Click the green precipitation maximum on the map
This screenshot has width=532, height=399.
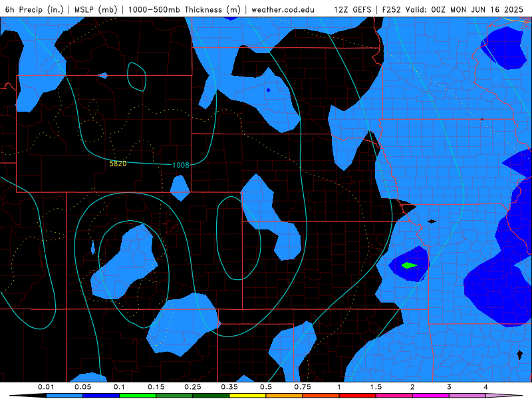click(x=409, y=265)
